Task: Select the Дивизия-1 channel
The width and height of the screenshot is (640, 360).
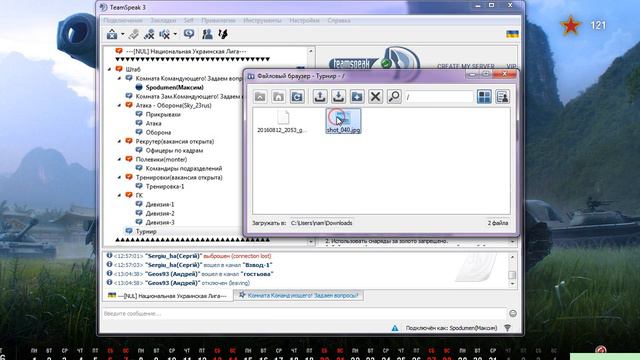Action: [x=160, y=204]
